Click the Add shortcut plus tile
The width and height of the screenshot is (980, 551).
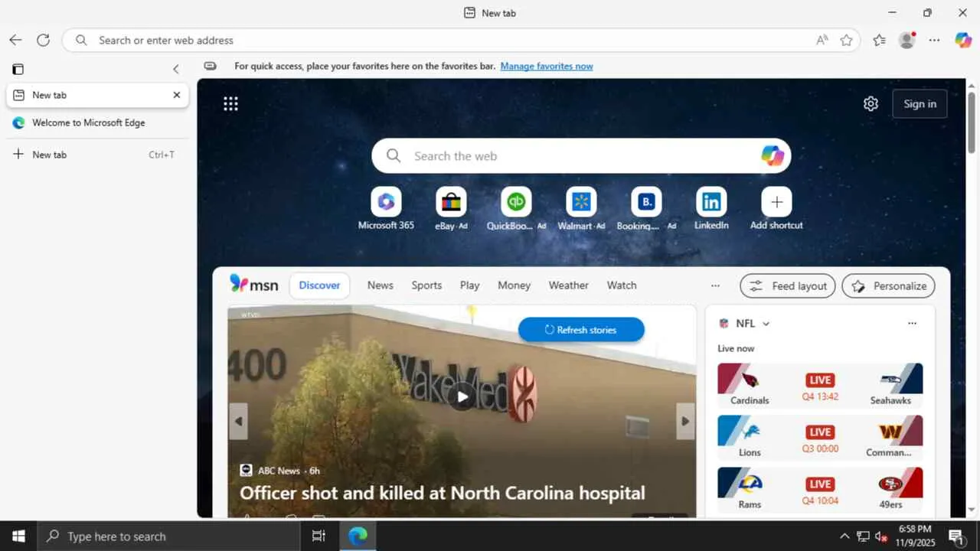coord(776,209)
